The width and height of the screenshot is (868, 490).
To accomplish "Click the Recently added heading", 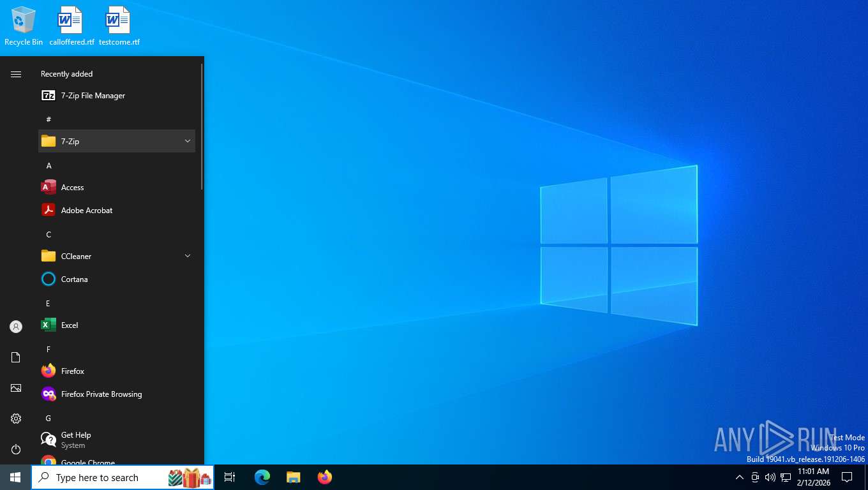I will 67,74.
